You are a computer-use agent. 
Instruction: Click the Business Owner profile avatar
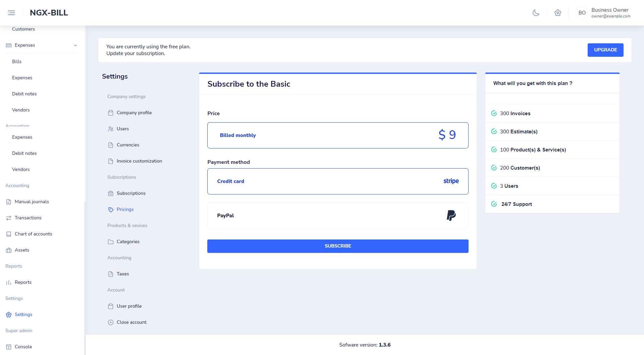pos(582,13)
